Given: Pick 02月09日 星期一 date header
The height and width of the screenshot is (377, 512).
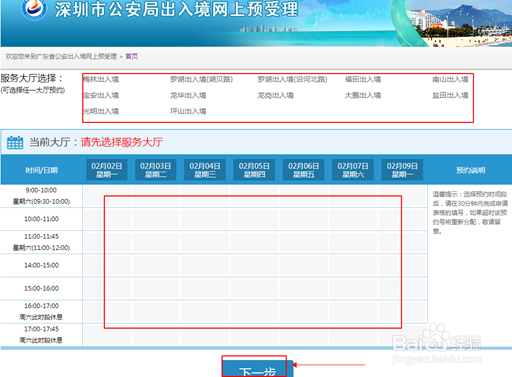Looking at the screenshot, I should (x=402, y=170).
